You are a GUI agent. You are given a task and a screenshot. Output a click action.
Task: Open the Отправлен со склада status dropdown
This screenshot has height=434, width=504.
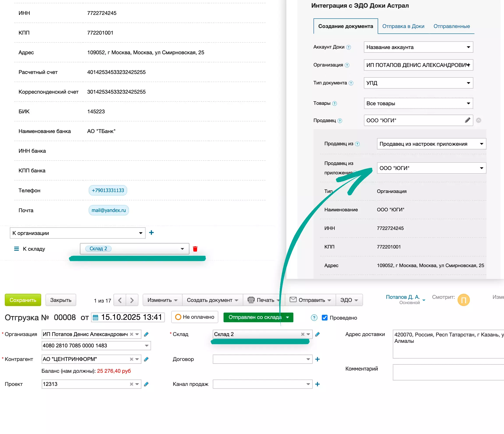tap(287, 317)
